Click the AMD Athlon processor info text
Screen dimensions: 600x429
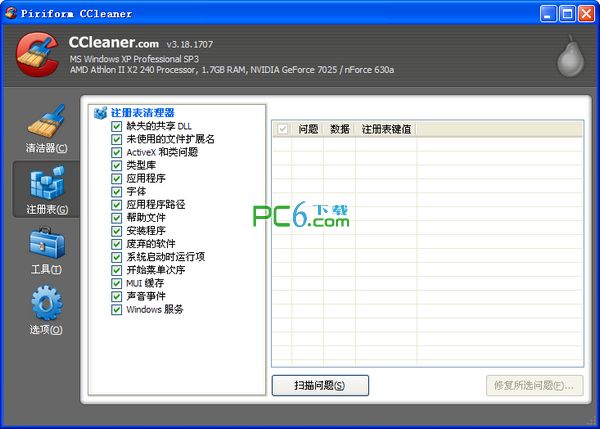tap(232, 70)
